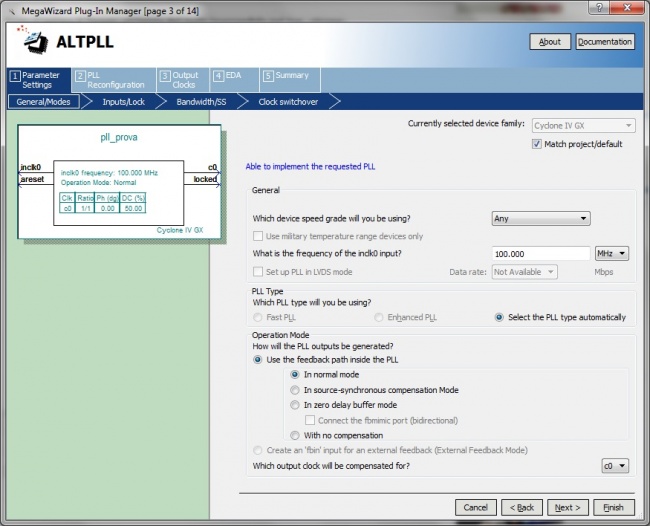The width and height of the screenshot is (650, 526).
Task: Open the PLL Reconfiguration tab
Action: (114, 80)
